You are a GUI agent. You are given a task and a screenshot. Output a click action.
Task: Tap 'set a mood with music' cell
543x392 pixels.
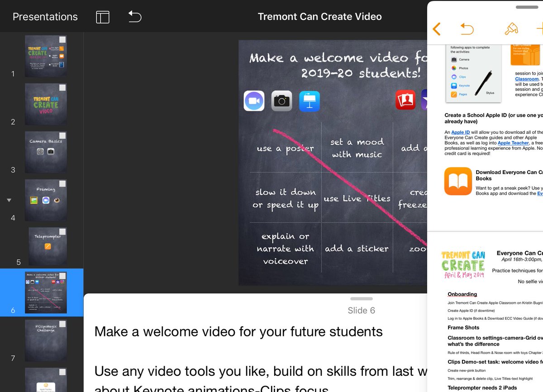pyautogui.click(x=357, y=148)
